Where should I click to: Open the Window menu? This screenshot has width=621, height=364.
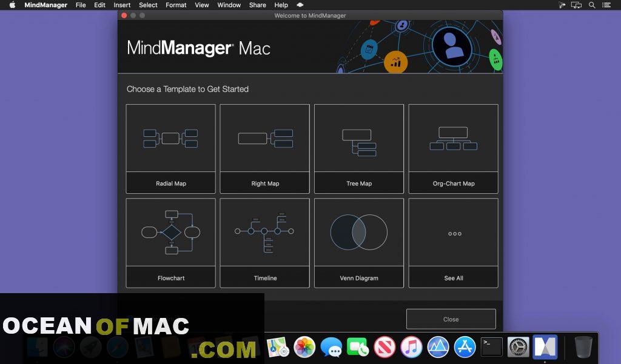[x=229, y=5]
